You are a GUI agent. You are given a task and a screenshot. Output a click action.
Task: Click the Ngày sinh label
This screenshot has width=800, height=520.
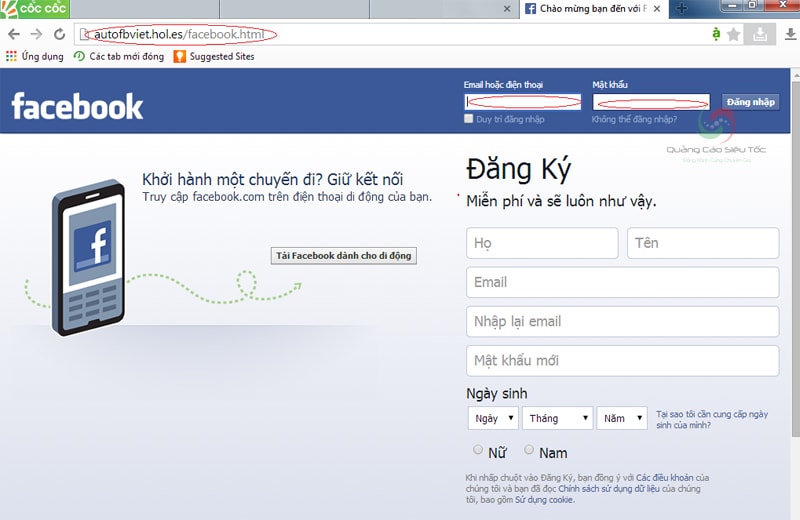496,393
